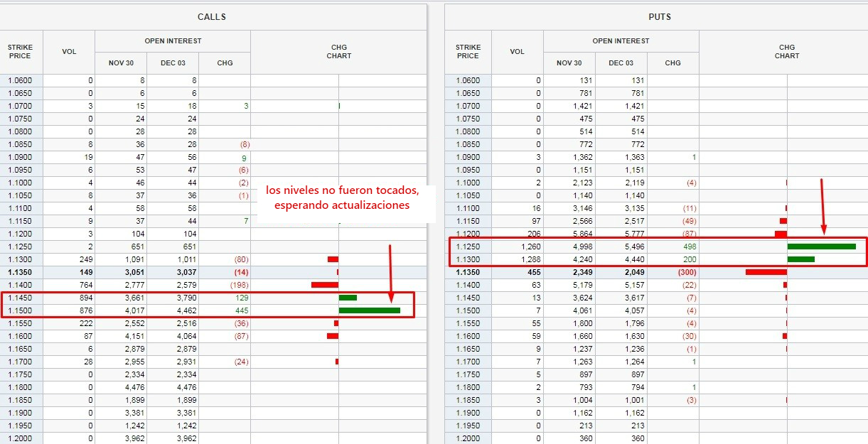Click the long green bar for Calls 1.1500
This screenshot has width=868, height=444.
pyautogui.click(x=369, y=310)
